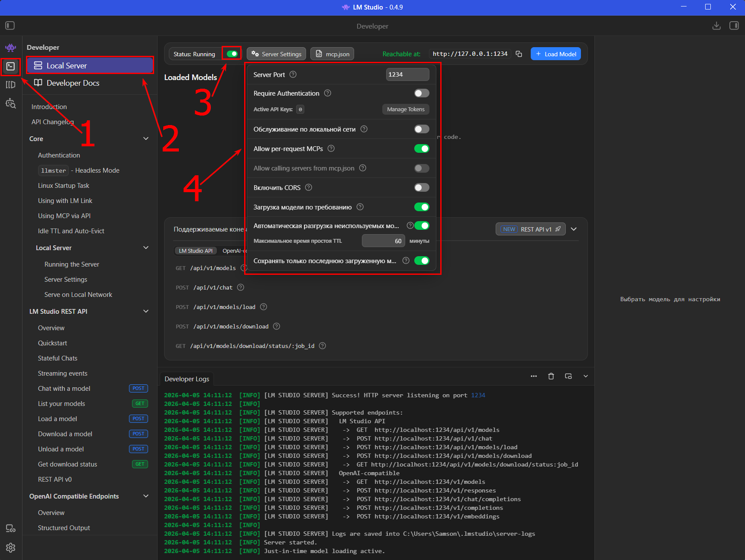Click the Server Port input field
This screenshot has width=745, height=560.
(407, 74)
